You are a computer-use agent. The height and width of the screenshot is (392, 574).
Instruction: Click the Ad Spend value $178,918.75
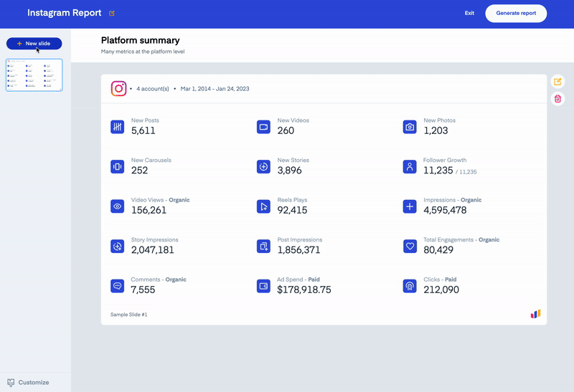304,290
